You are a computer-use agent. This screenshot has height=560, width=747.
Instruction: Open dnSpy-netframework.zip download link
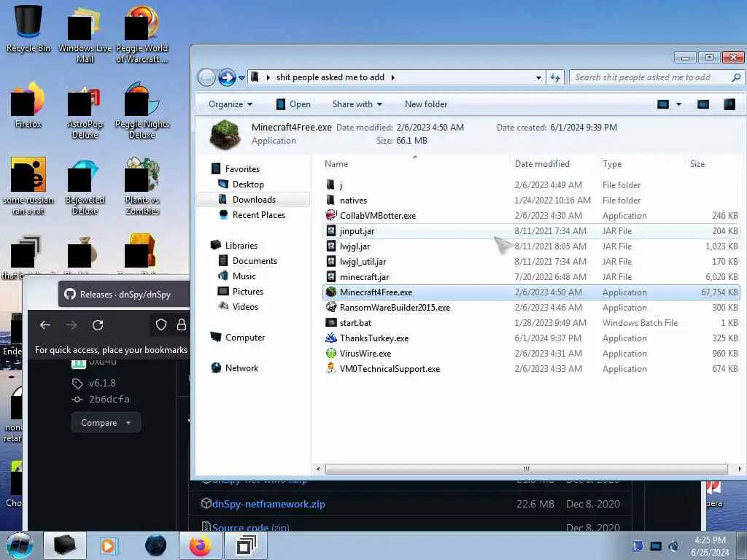(268, 504)
